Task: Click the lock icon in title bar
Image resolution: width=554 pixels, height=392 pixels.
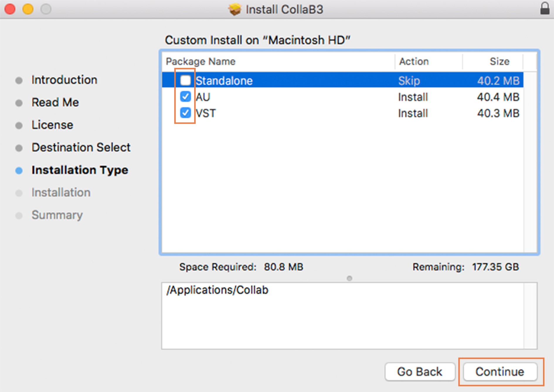Action: [545, 9]
